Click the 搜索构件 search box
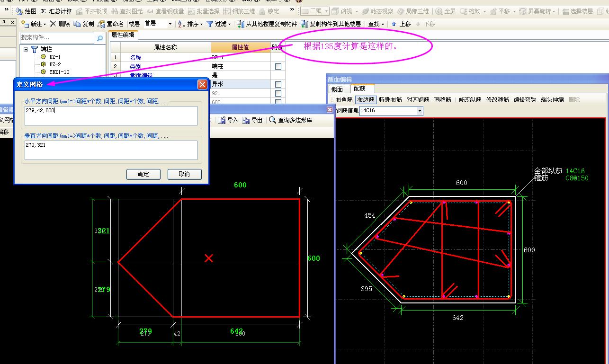Image resolution: width=609 pixels, height=364 pixels. (x=58, y=38)
